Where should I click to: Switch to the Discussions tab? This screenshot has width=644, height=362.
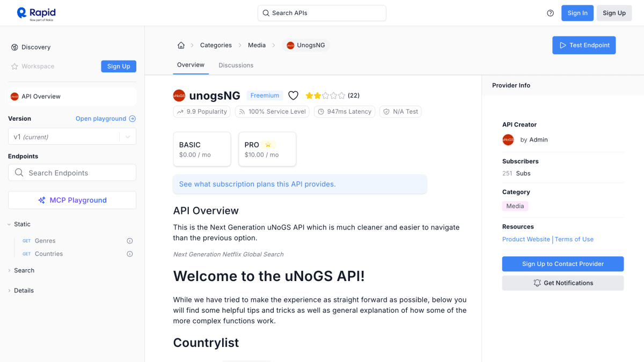coord(236,65)
